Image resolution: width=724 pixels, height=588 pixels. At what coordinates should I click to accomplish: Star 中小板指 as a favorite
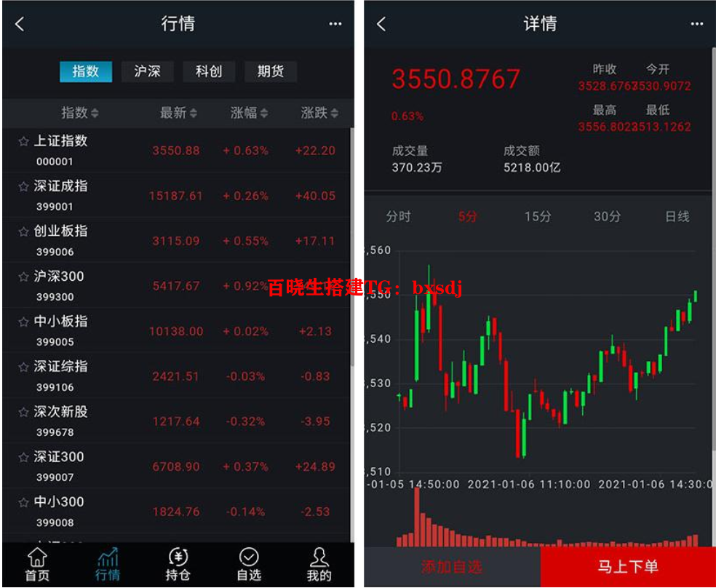[x=23, y=322]
